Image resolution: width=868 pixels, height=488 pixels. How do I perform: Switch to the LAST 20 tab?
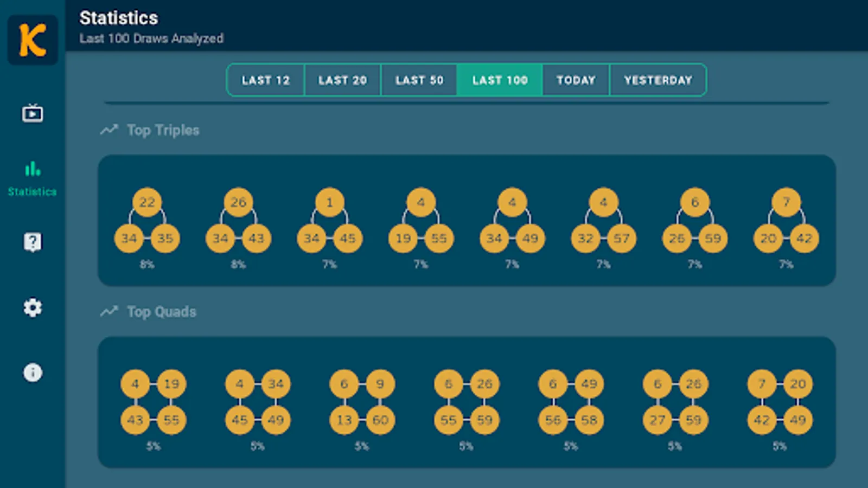tap(343, 80)
